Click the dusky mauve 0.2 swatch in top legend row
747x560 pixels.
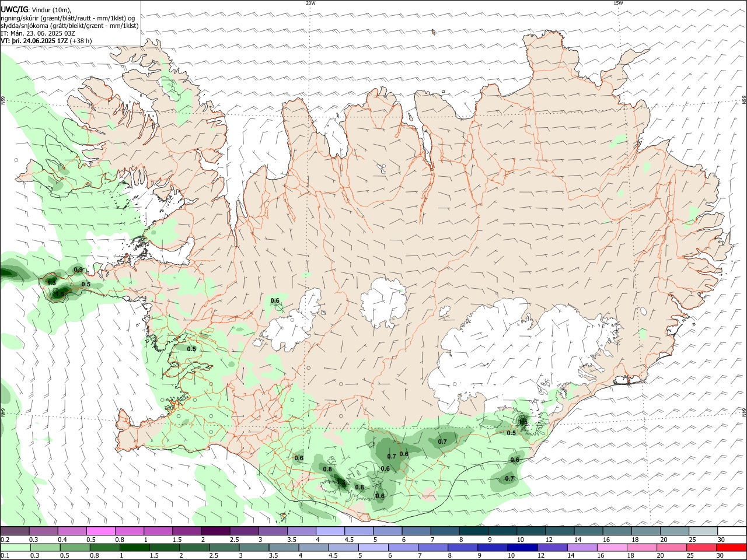15,531
